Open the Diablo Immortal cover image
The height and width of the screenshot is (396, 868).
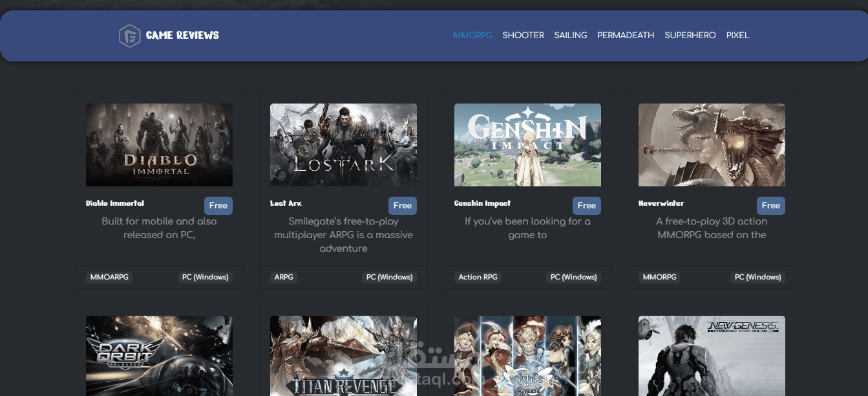pos(159,145)
